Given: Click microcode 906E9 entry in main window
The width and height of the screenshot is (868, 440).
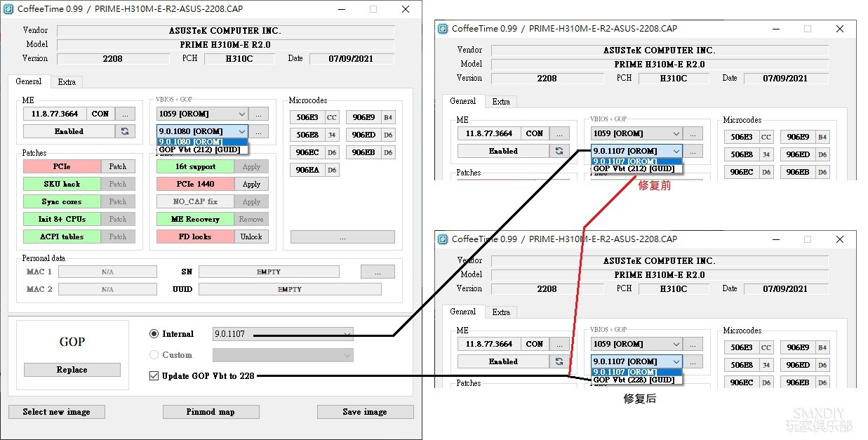Looking at the screenshot, I should 363,117.
